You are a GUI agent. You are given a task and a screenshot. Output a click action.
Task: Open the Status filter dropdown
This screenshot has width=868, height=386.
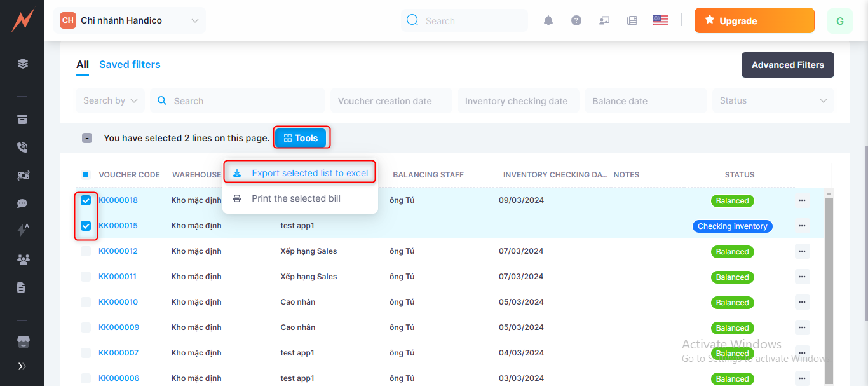coord(773,100)
